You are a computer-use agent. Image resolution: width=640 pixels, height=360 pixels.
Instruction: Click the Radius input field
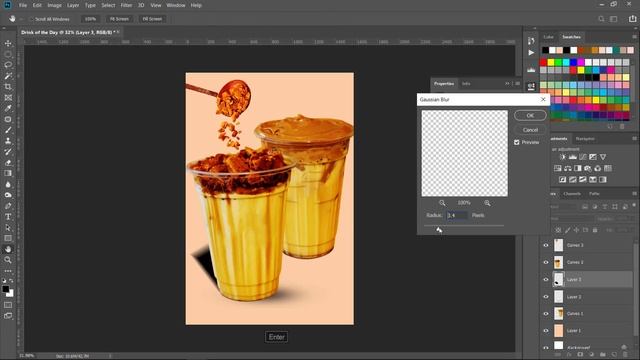pyautogui.click(x=457, y=215)
